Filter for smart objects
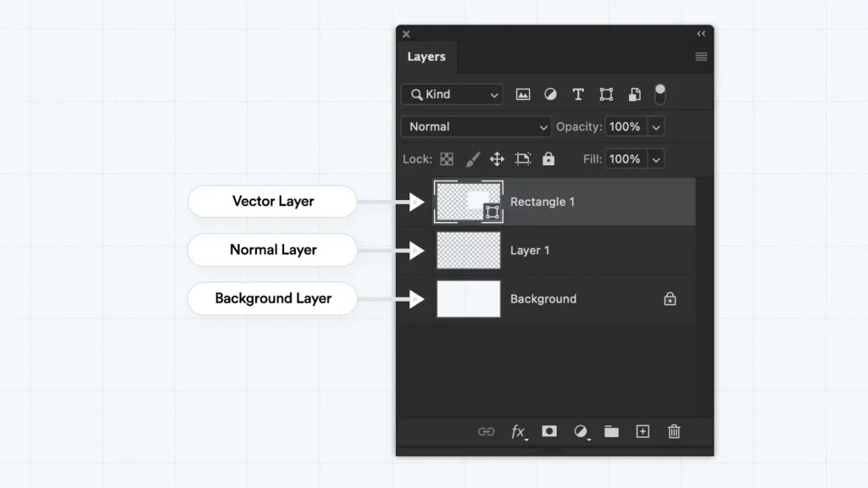 (x=634, y=95)
